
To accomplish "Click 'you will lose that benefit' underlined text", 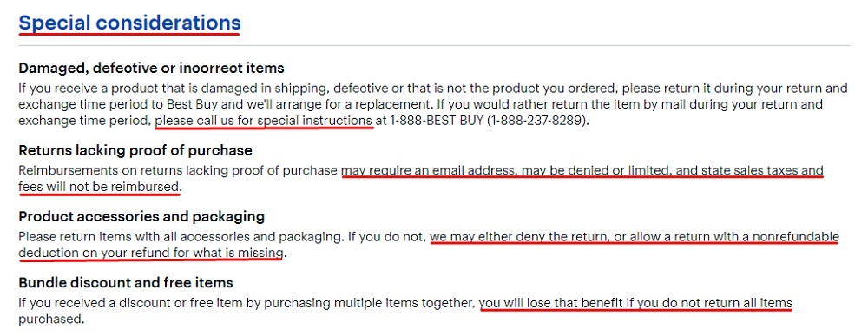I will click(554, 303).
